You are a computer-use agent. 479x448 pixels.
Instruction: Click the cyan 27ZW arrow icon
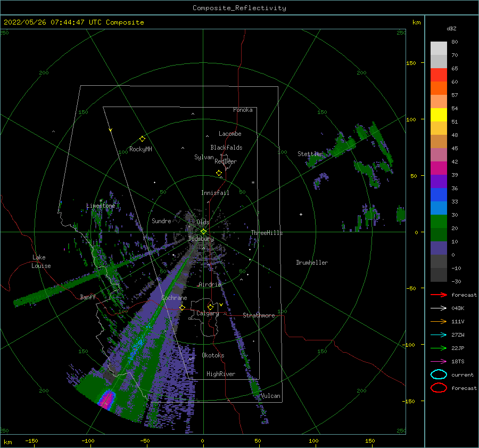439,335
